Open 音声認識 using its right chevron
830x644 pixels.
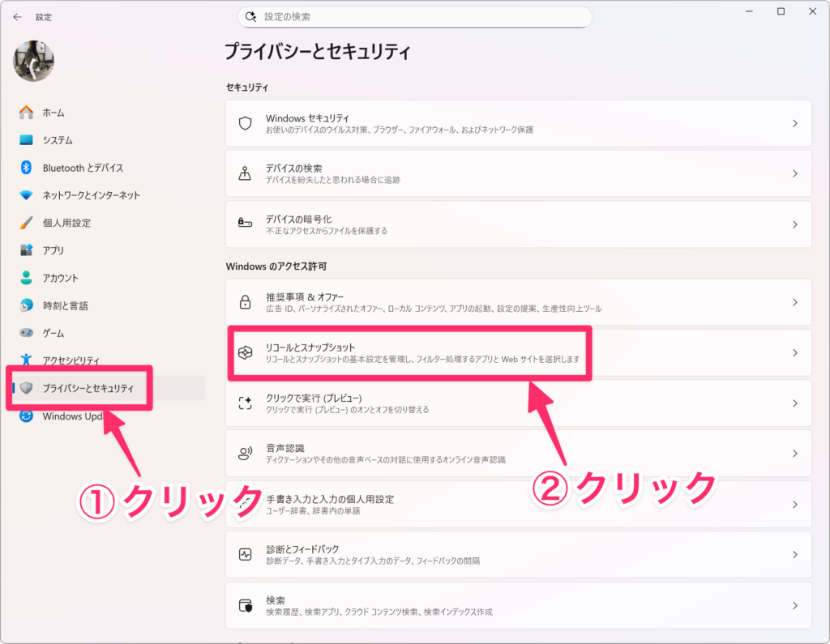pyautogui.click(x=795, y=454)
